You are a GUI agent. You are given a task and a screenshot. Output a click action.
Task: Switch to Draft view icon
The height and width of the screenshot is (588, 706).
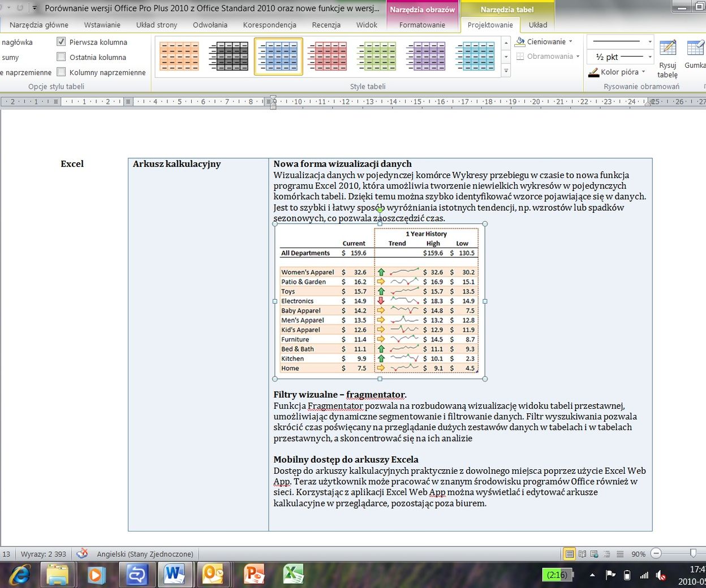pyautogui.click(x=620, y=554)
